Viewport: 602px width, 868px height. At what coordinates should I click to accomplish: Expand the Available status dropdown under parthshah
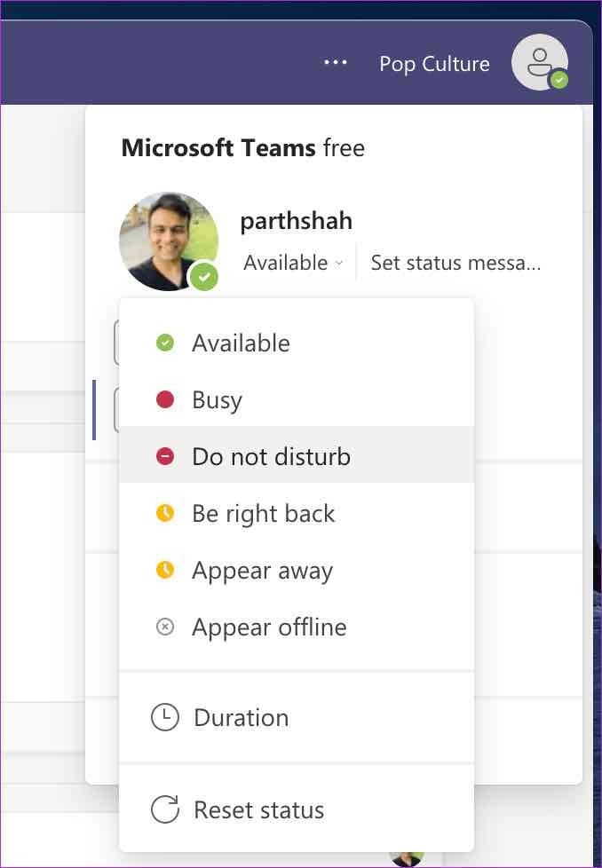293,263
